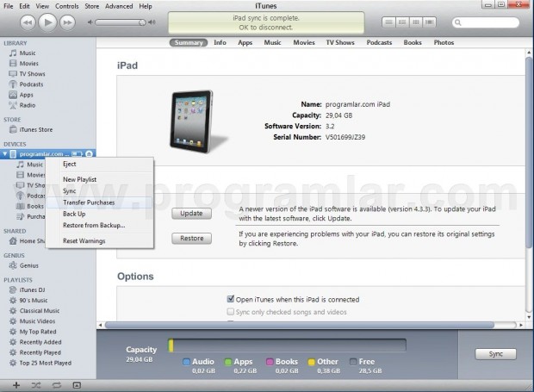Click the add playlist plus button
The image size is (534, 392).
click(16, 385)
